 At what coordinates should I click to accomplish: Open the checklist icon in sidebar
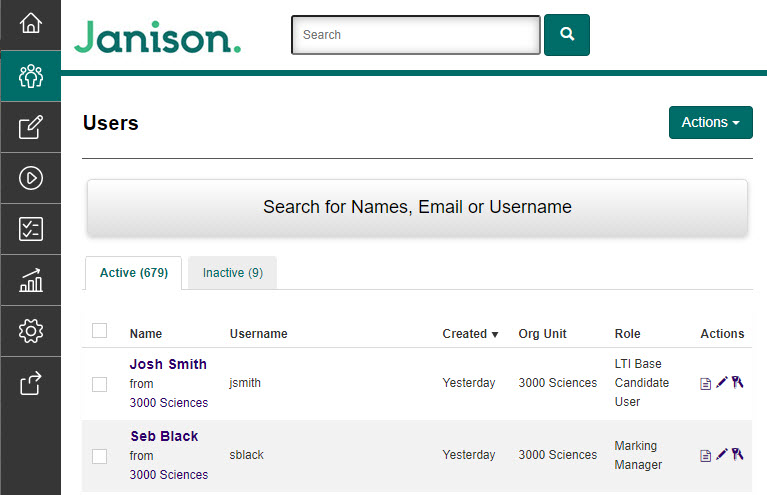30,229
